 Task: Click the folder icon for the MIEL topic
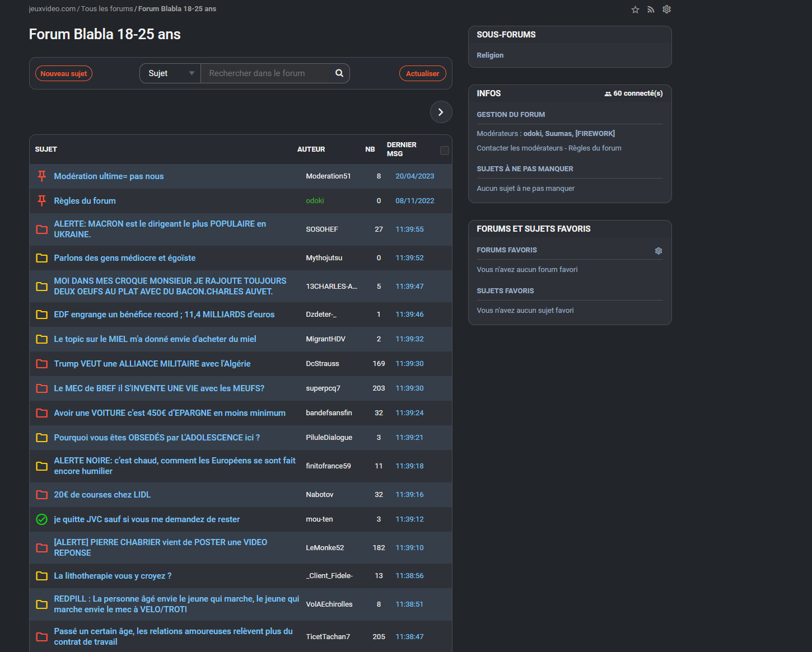click(x=41, y=339)
